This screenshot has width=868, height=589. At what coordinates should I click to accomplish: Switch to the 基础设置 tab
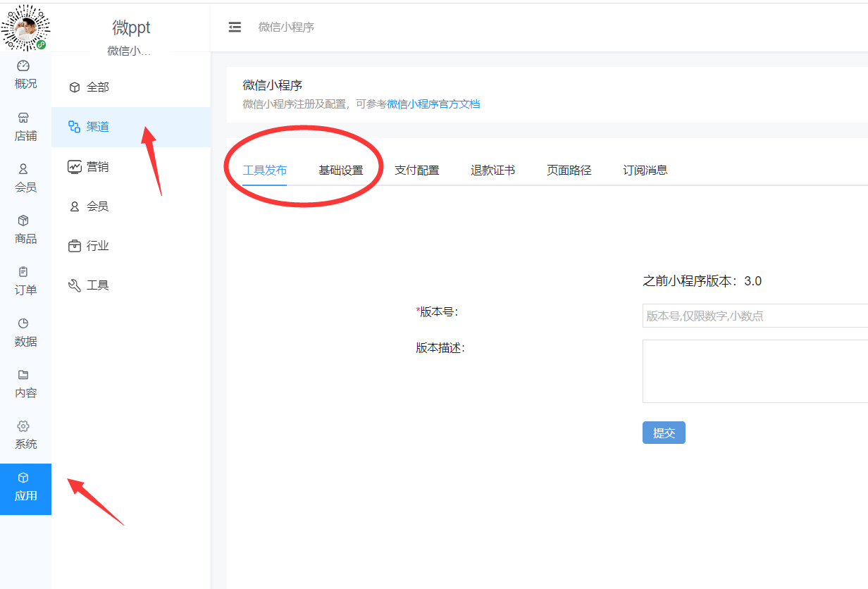340,170
